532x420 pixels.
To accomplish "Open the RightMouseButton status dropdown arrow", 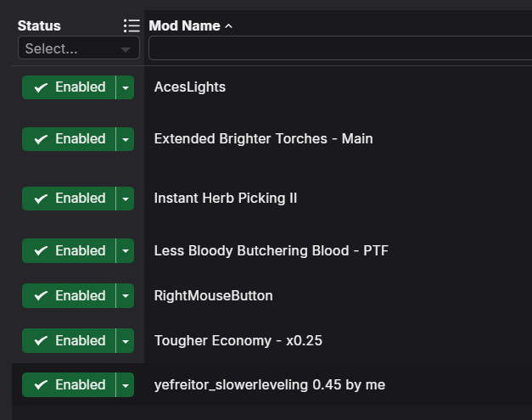I will tap(126, 296).
